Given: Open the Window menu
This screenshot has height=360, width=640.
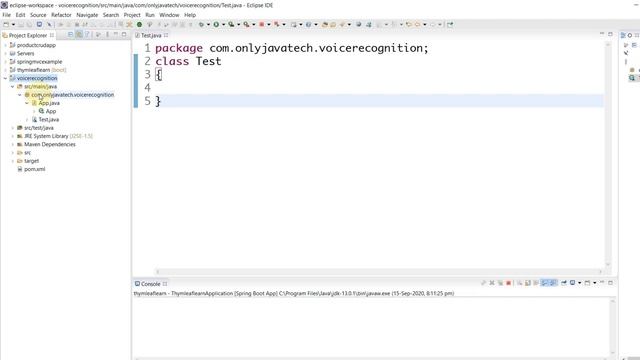Looking at the screenshot, I should (x=169, y=15).
